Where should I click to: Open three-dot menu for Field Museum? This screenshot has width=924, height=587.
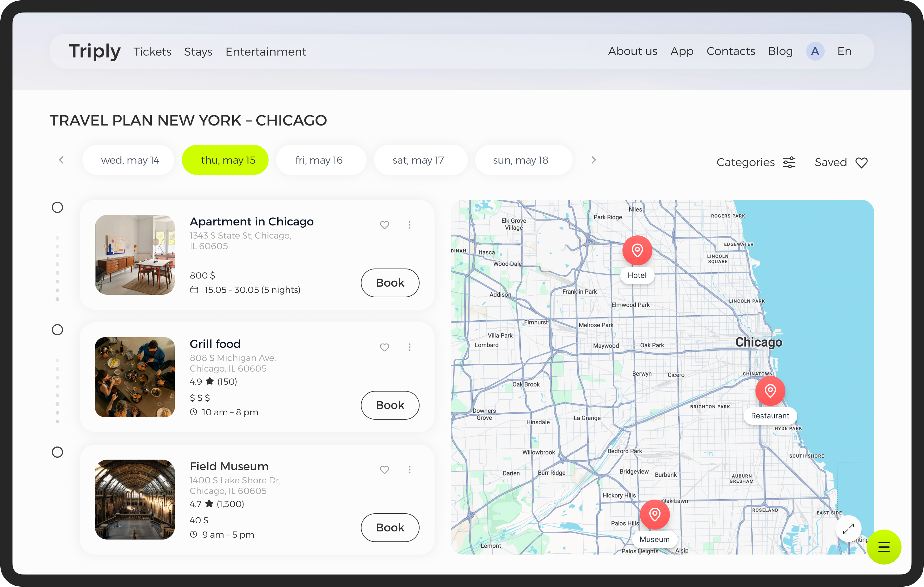click(x=410, y=470)
